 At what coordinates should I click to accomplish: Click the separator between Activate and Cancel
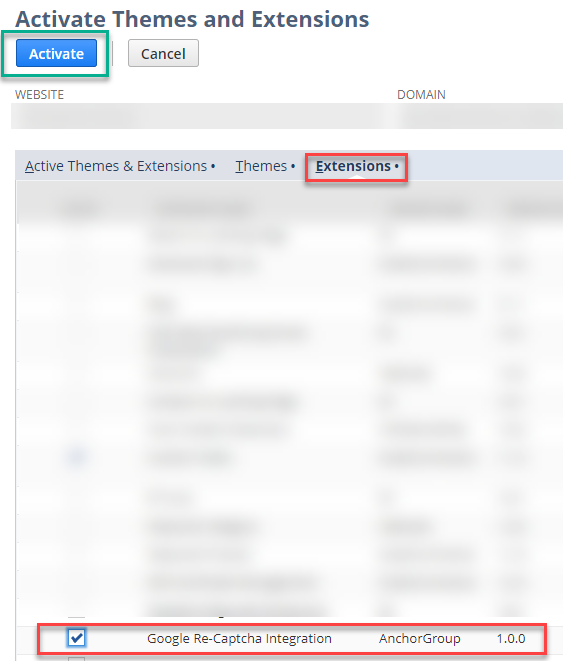(113, 53)
